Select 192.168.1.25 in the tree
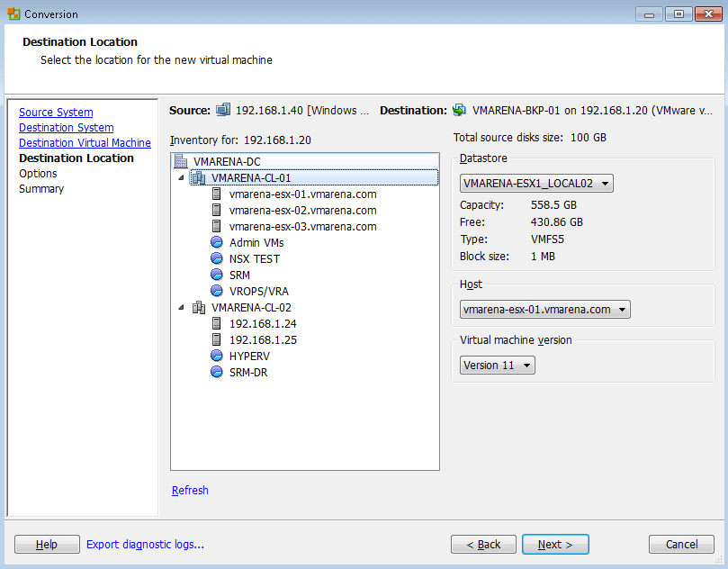The height and width of the screenshot is (569, 728). [263, 340]
